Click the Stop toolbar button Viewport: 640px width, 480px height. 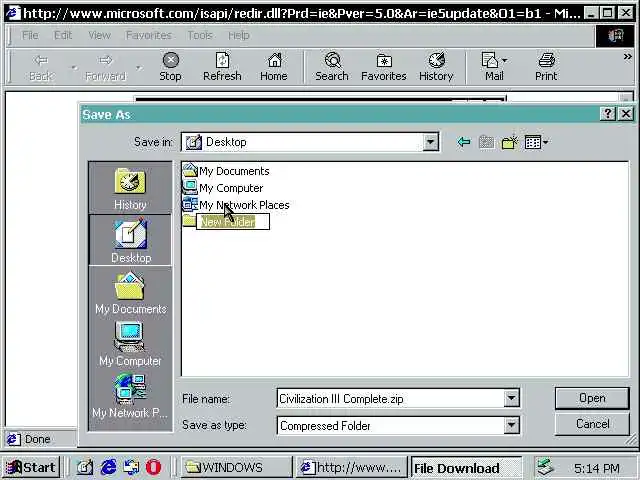click(170, 67)
